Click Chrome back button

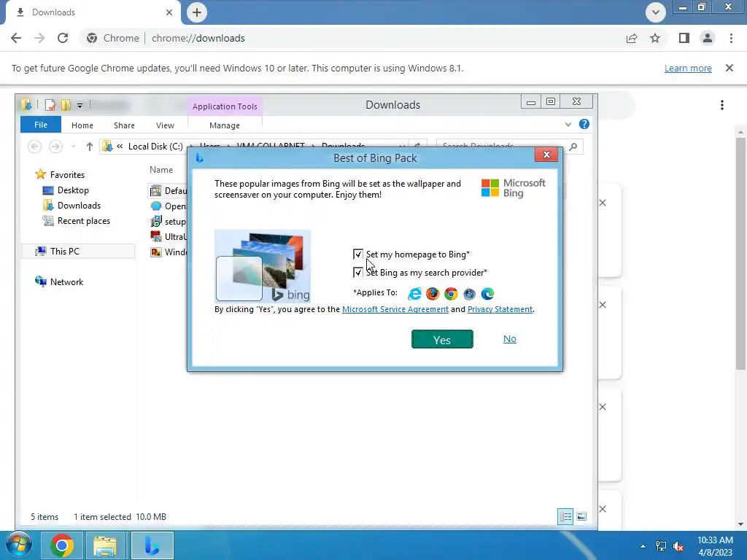point(16,38)
